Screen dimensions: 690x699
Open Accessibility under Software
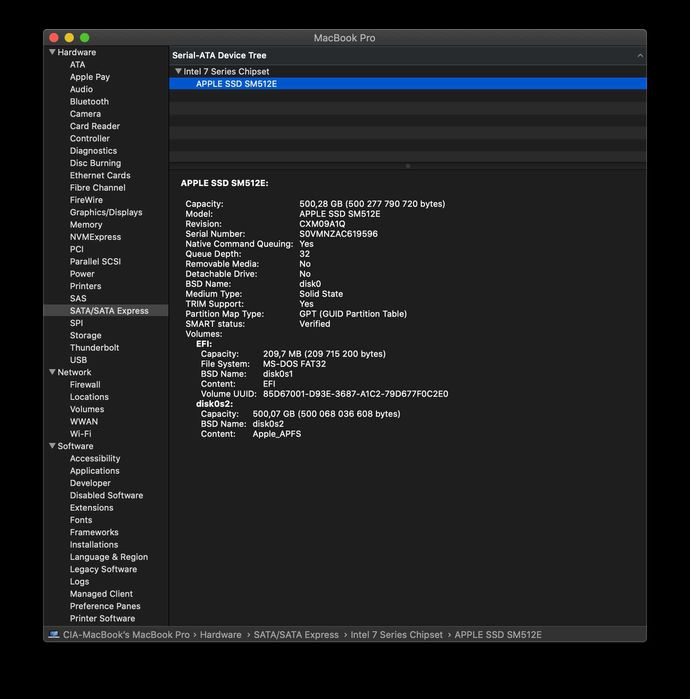click(95, 459)
